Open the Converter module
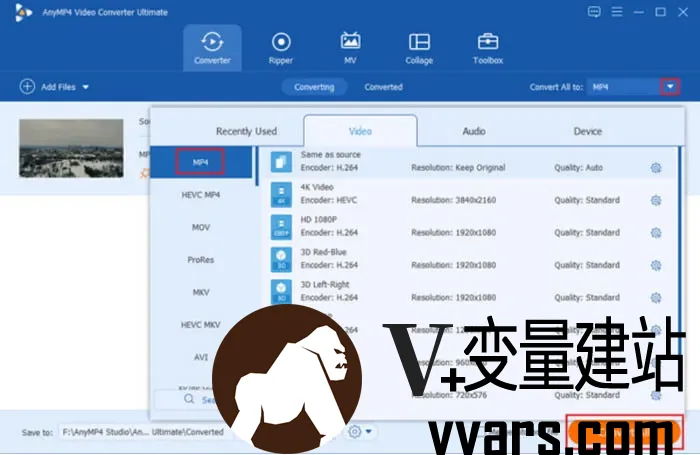The height and width of the screenshot is (455, 700). click(212, 48)
